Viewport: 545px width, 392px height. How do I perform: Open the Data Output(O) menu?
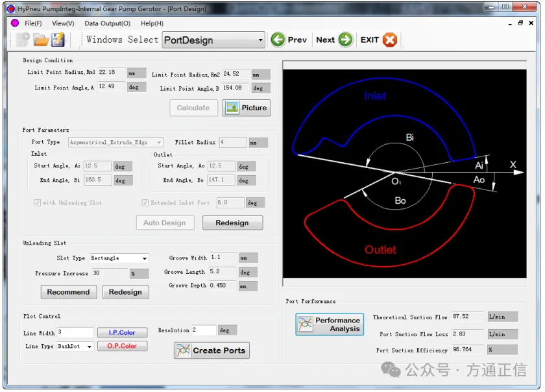pyautogui.click(x=108, y=23)
